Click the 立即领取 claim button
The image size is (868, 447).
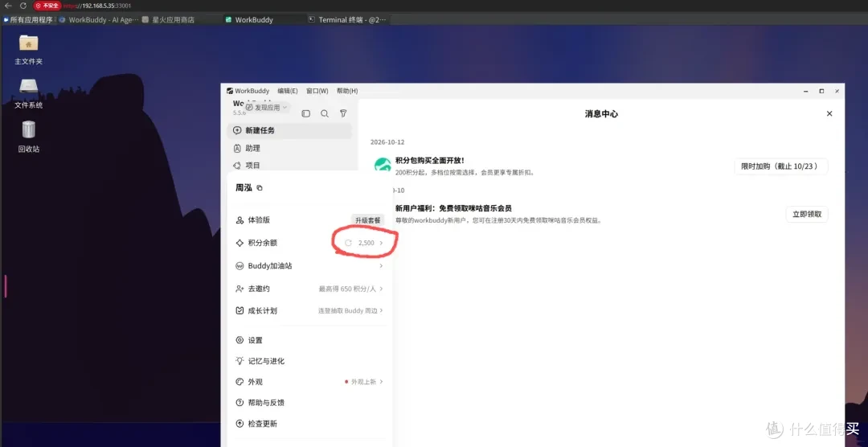tap(807, 215)
